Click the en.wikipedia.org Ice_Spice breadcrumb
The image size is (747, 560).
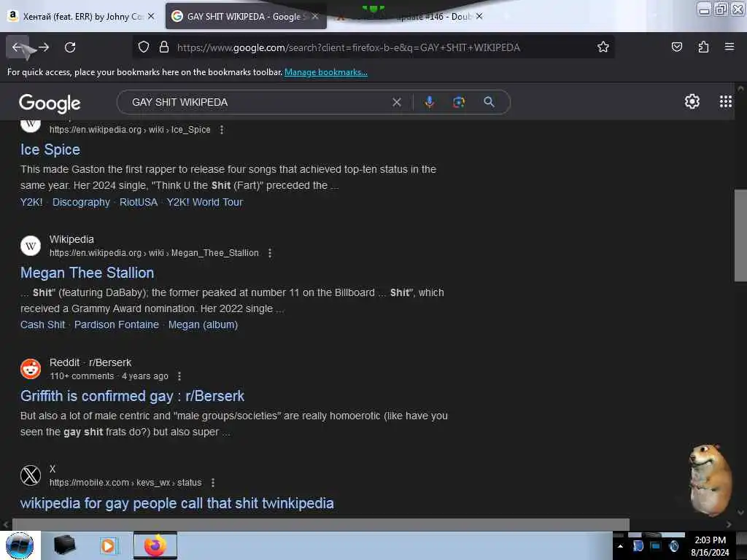(x=130, y=130)
